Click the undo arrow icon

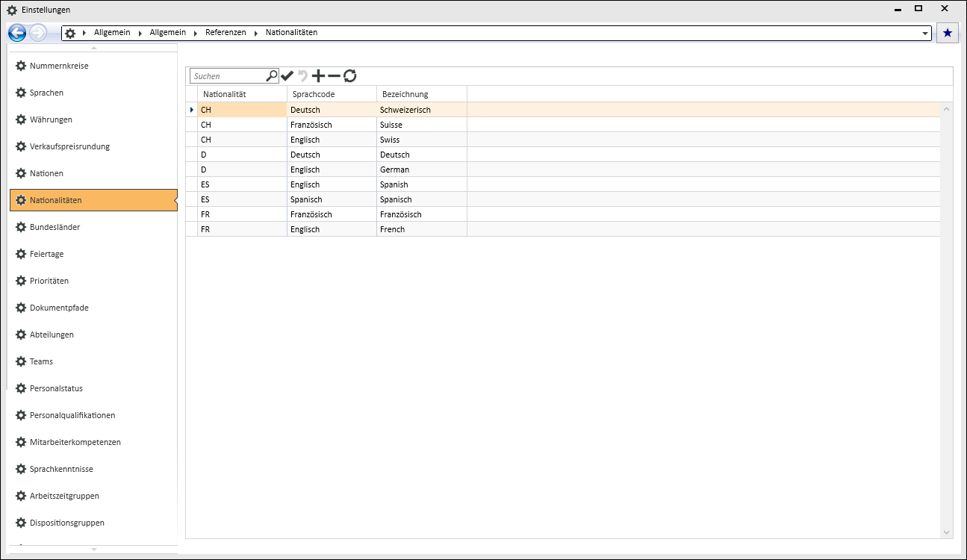[302, 75]
